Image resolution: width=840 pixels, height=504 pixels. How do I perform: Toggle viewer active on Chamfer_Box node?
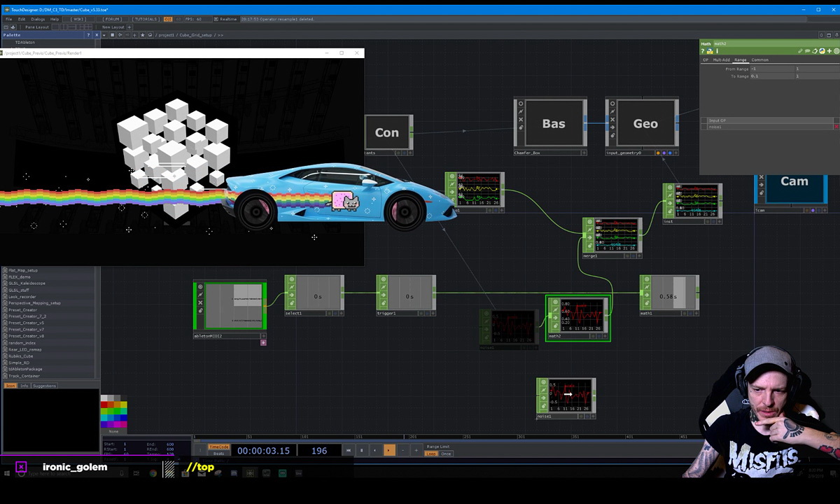point(520,104)
